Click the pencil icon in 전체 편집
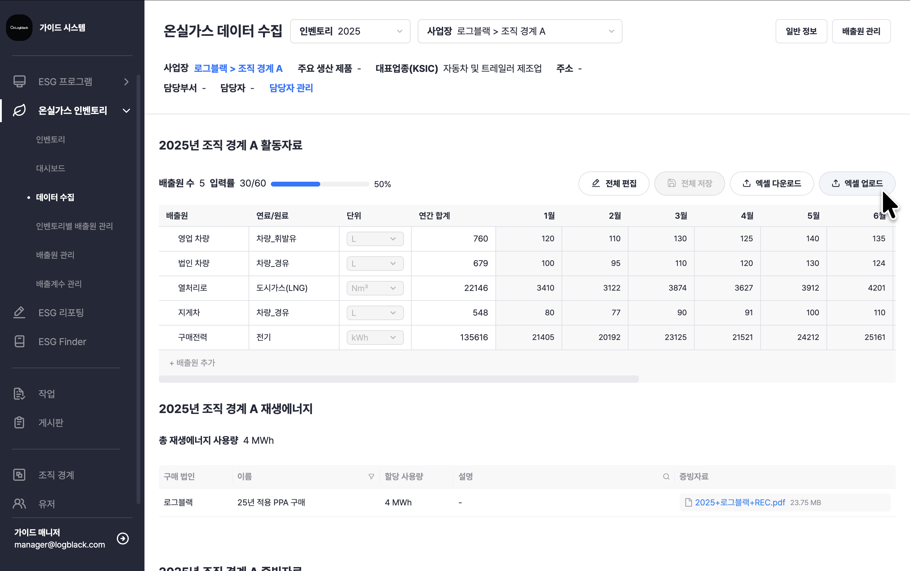Image resolution: width=924 pixels, height=571 pixels. pyautogui.click(x=596, y=183)
